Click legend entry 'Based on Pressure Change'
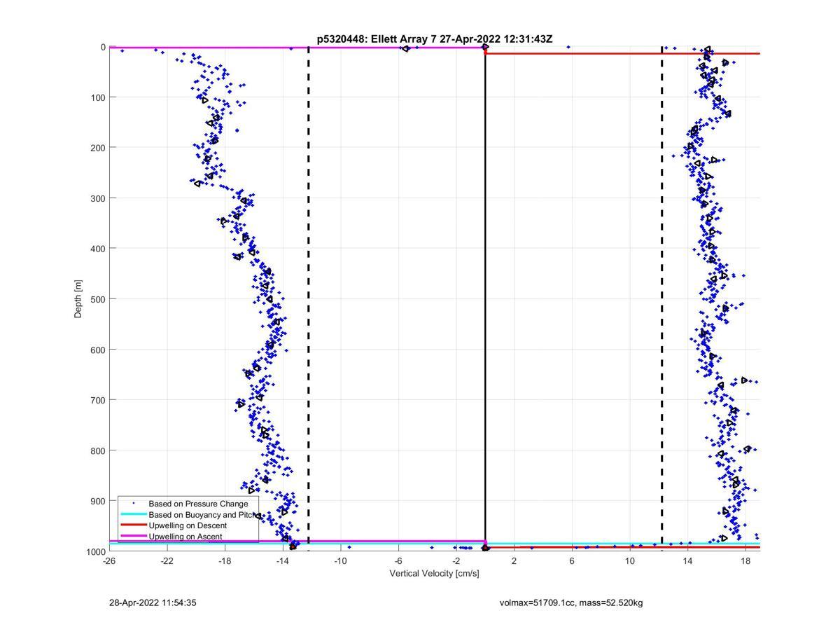 [198, 504]
